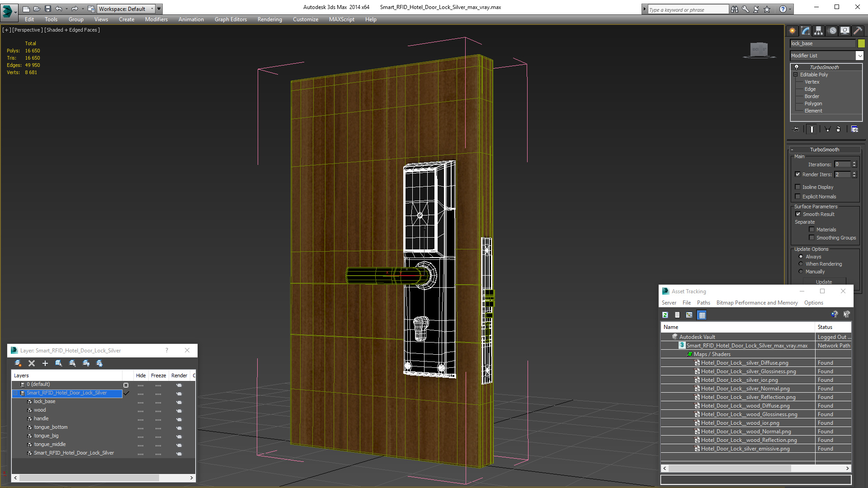868x488 pixels.
Task: Open the Utilities hammer tab
Action: (858, 30)
